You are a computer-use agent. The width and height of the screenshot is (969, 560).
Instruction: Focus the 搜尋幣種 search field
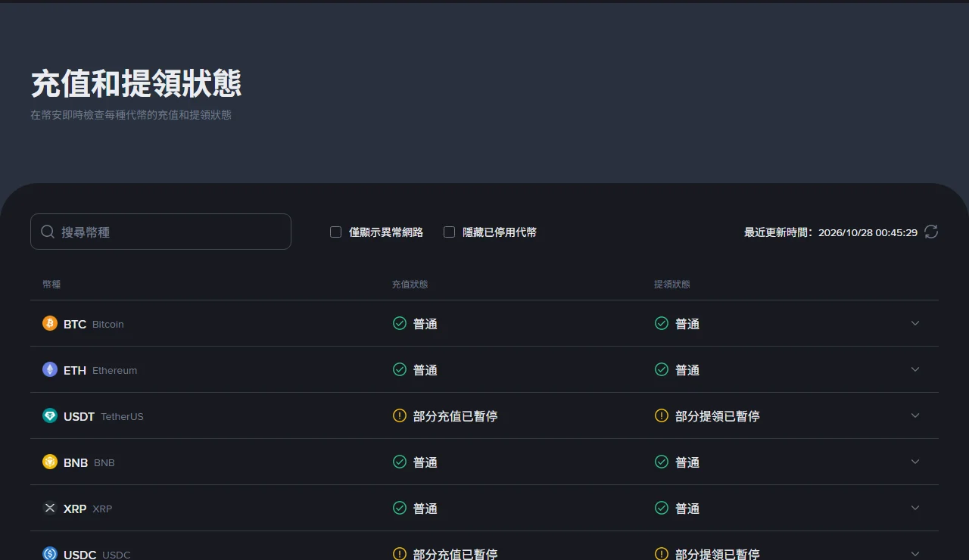[x=160, y=232]
